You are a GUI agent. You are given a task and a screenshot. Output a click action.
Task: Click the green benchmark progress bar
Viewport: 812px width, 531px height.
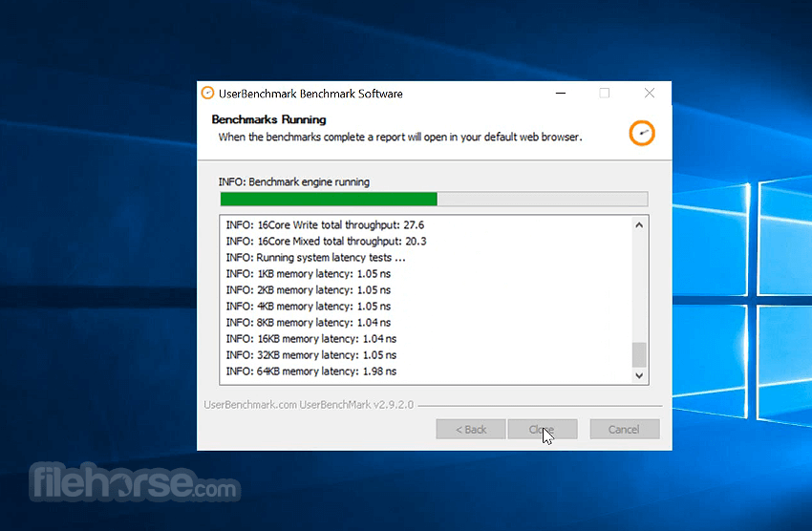(x=434, y=199)
